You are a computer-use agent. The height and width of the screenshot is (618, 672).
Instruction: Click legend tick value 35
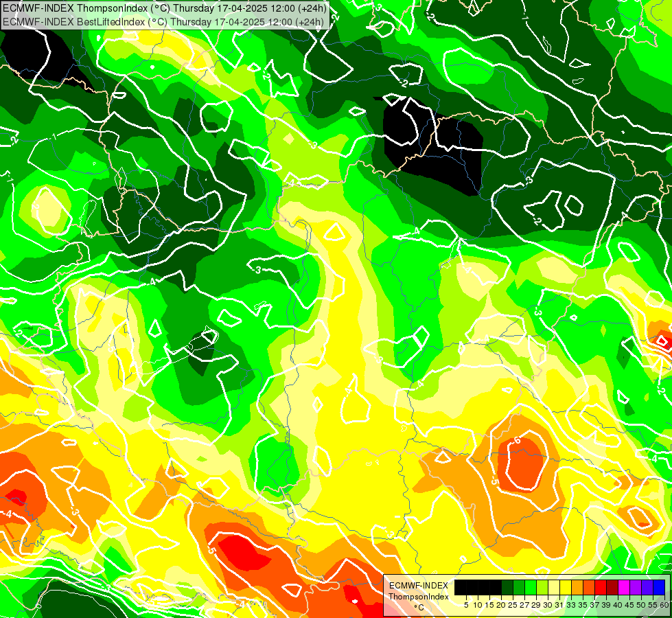tap(583, 605)
